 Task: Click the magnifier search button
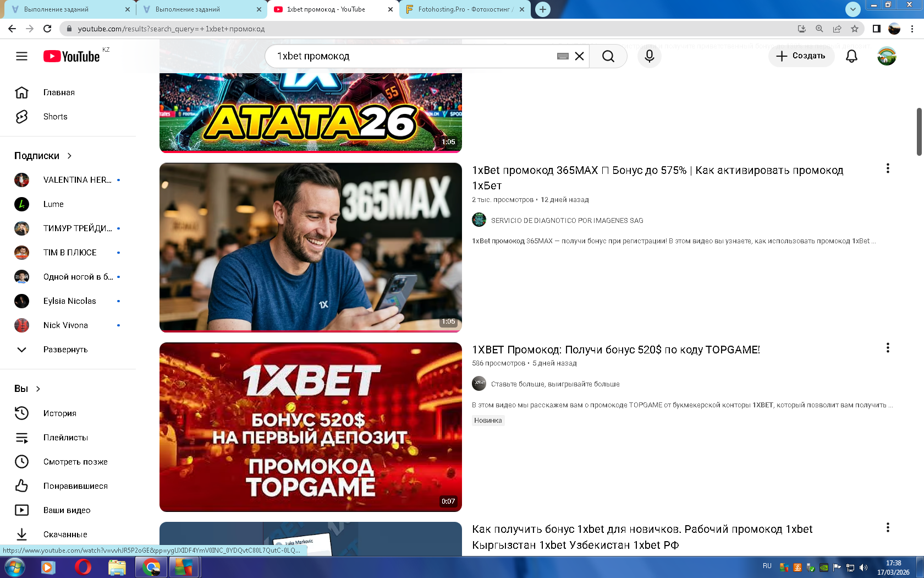pyautogui.click(x=608, y=56)
